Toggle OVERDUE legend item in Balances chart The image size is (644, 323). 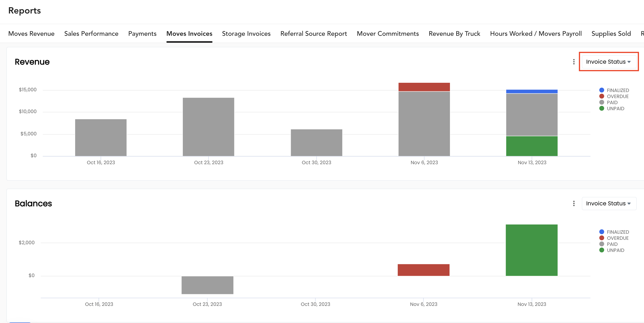coord(614,238)
